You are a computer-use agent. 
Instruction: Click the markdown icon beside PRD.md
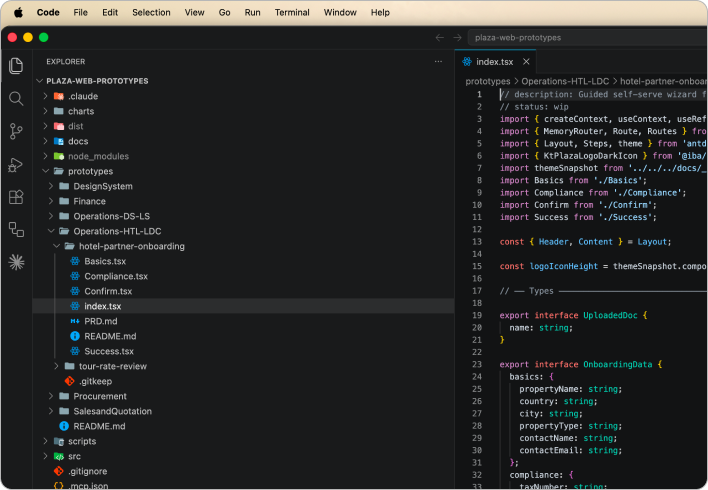tap(75, 321)
